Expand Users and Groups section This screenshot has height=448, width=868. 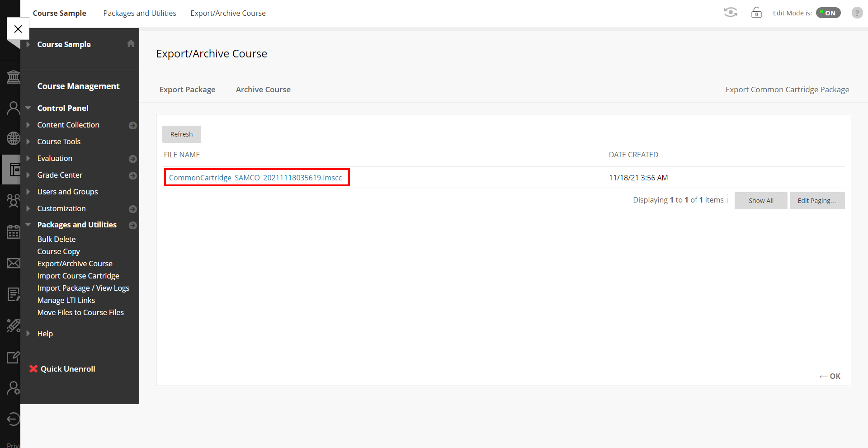28,192
